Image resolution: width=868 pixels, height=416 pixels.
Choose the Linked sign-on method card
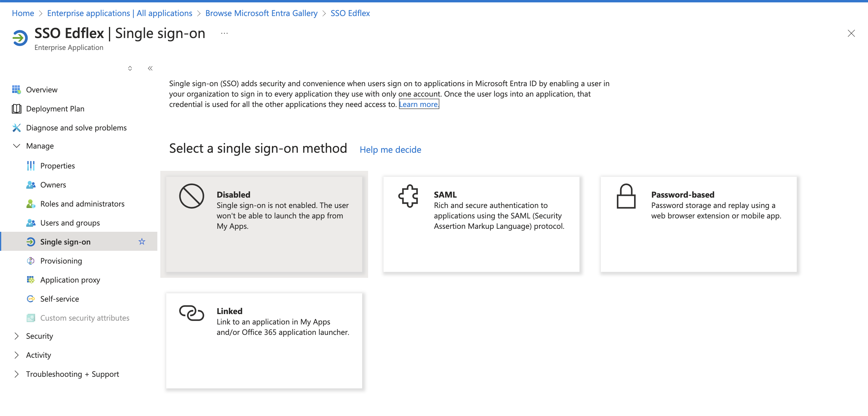tap(264, 341)
